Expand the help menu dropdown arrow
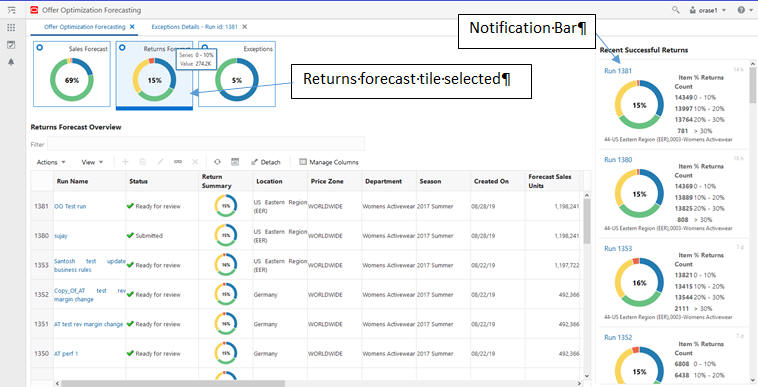The width and height of the screenshot is (758, 387). (x=752, y=10)
